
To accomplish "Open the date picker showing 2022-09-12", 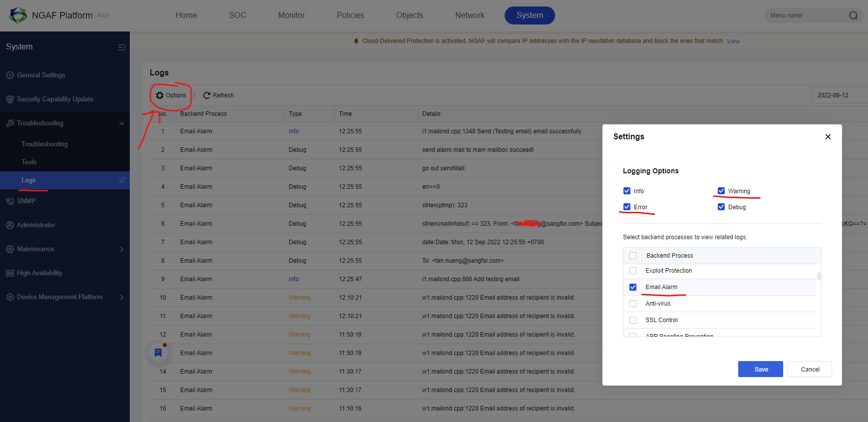I will pos(840,95).
